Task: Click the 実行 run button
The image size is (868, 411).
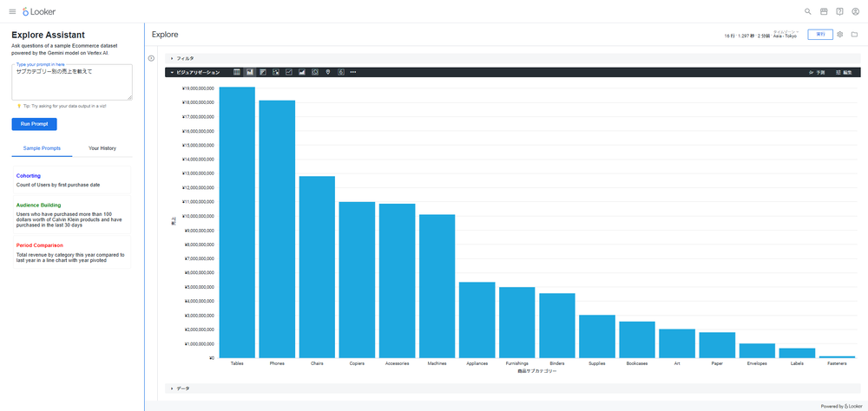Action: pos(820,35)
